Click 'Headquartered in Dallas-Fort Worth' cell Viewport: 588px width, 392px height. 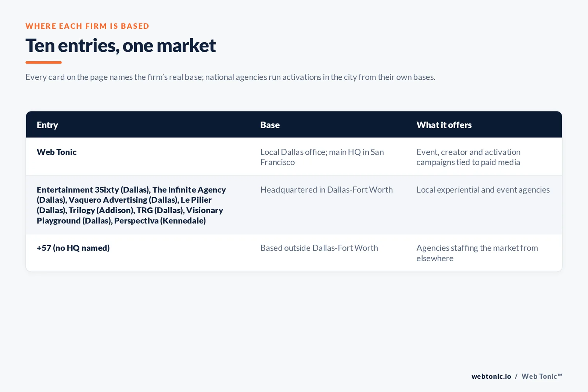(326, 190)
